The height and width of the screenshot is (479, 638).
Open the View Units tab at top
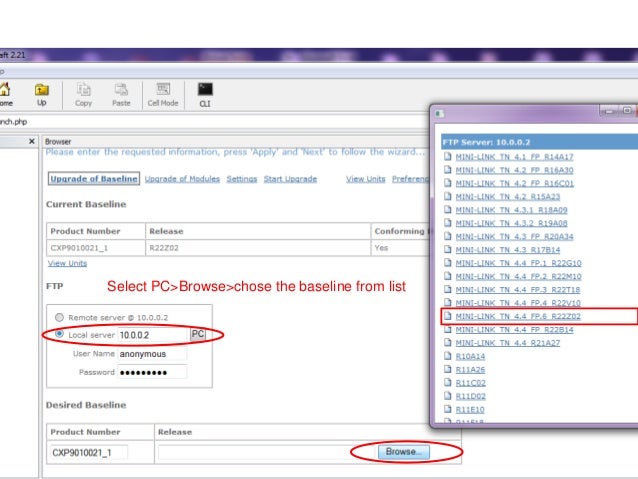365,179
